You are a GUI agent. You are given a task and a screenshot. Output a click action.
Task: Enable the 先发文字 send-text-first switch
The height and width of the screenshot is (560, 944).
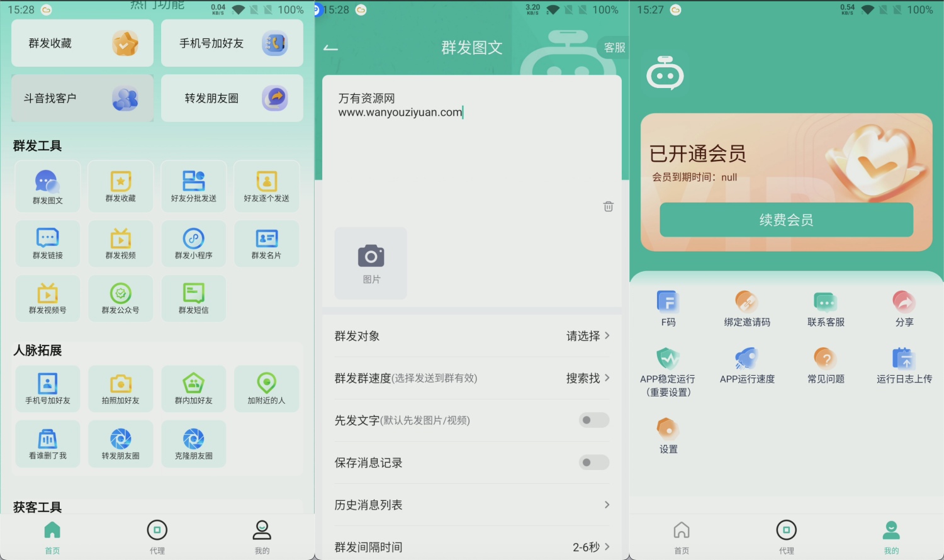593,420
